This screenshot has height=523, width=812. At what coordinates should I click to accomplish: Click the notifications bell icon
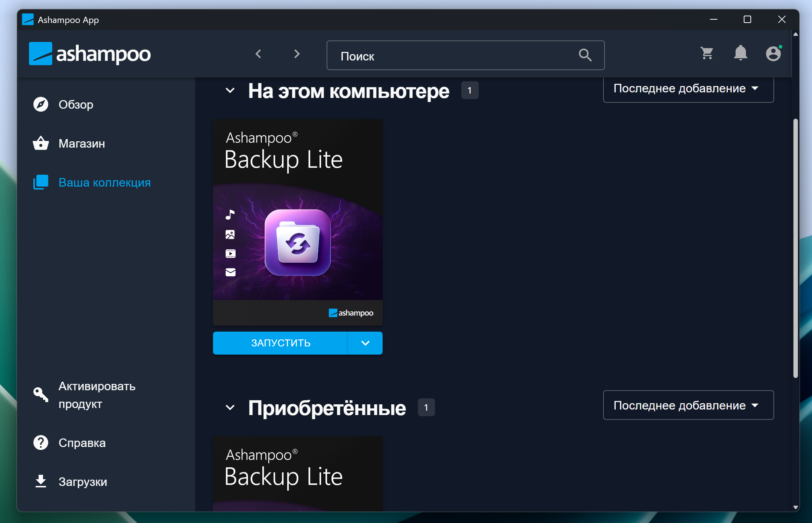(x=740, y=53)
